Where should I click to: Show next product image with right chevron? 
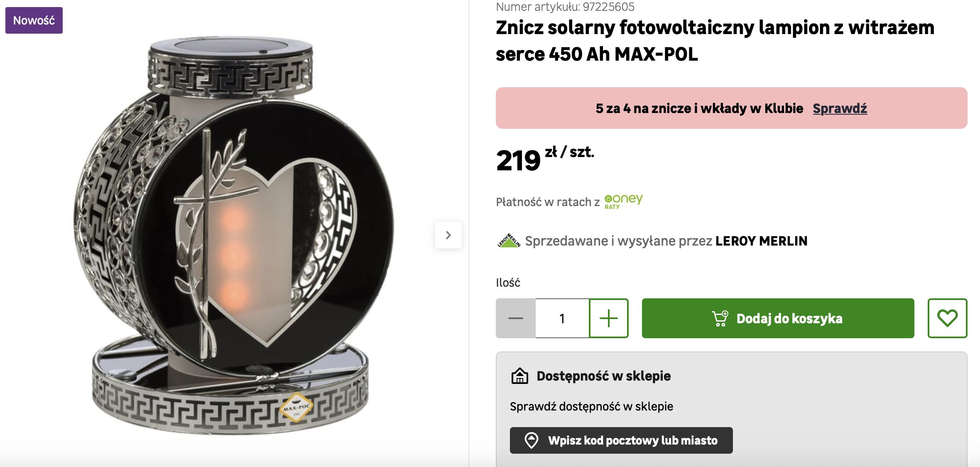click(448, 235)
